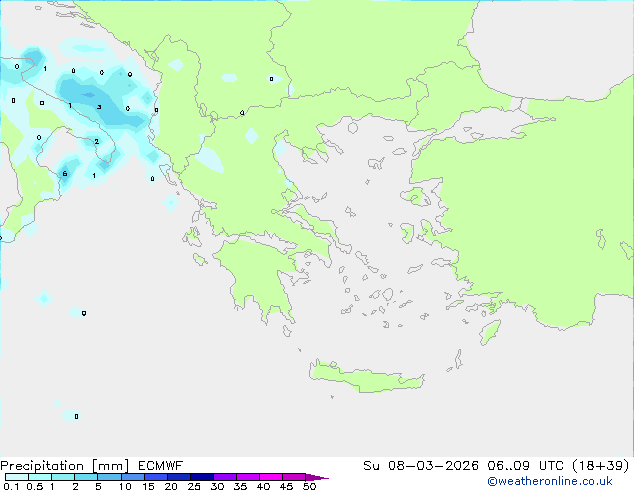This screenshot has width=634, height=490.
Task: Click the legend swatch between 0.5 and 1
Action: point(40,477)
